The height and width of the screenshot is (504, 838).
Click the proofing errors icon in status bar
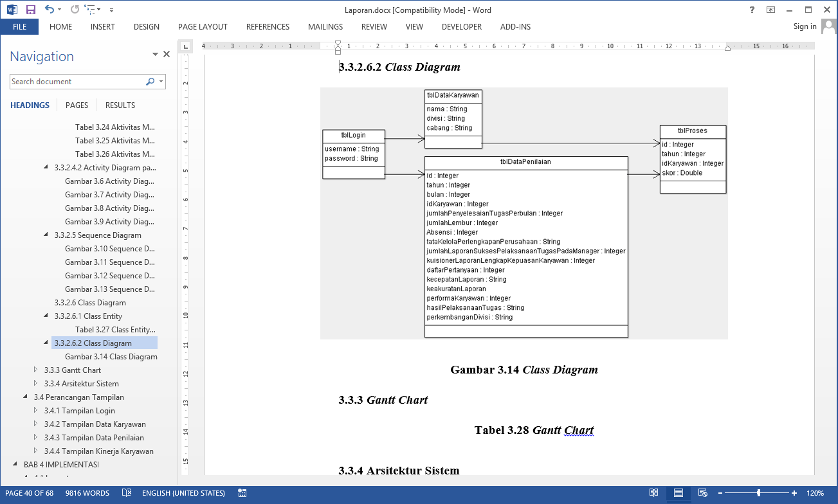click(x=127, y=493)
